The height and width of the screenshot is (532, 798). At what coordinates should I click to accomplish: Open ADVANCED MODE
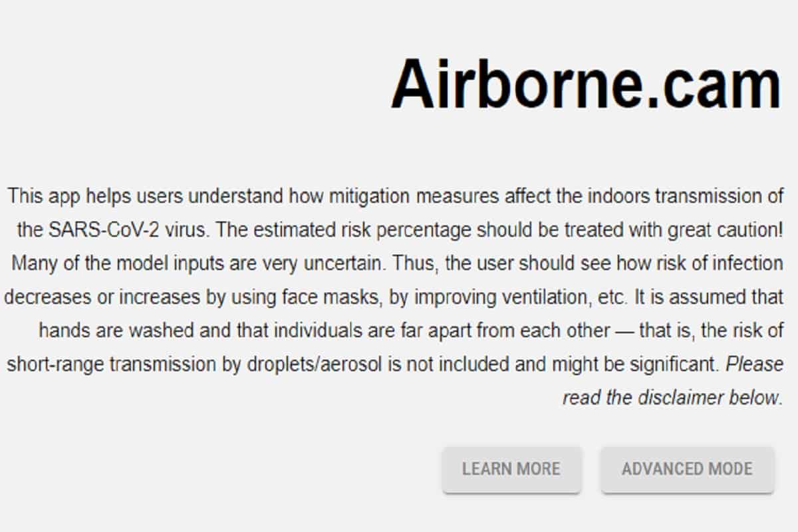tap(687, 469)
